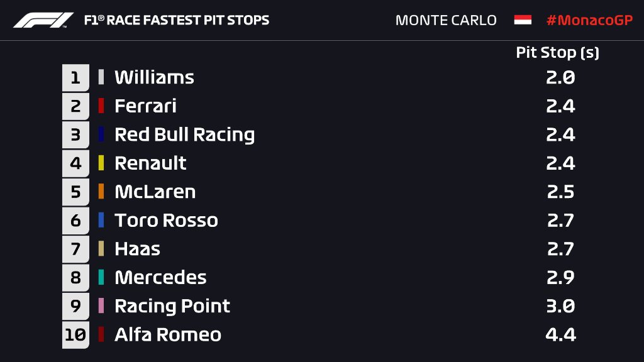Click the Pit Stop (s) column header
The width and height of the screenshot is (644, 362).
click(557, 53)
